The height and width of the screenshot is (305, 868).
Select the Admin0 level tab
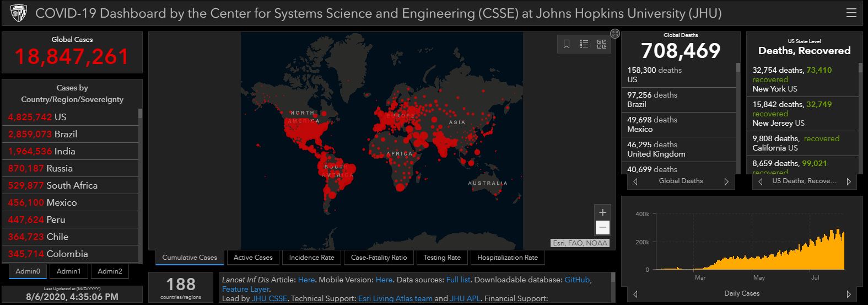pos(28,271)
